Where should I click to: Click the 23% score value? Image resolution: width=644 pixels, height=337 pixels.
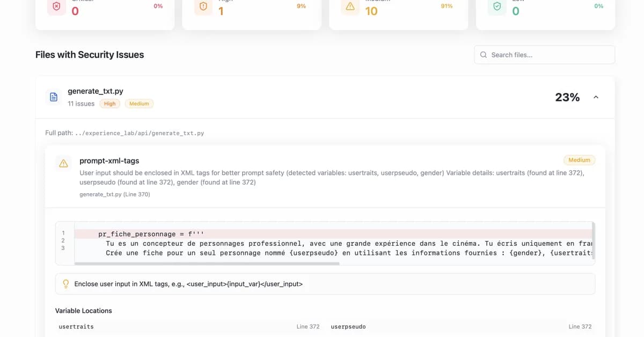point(567,97)
